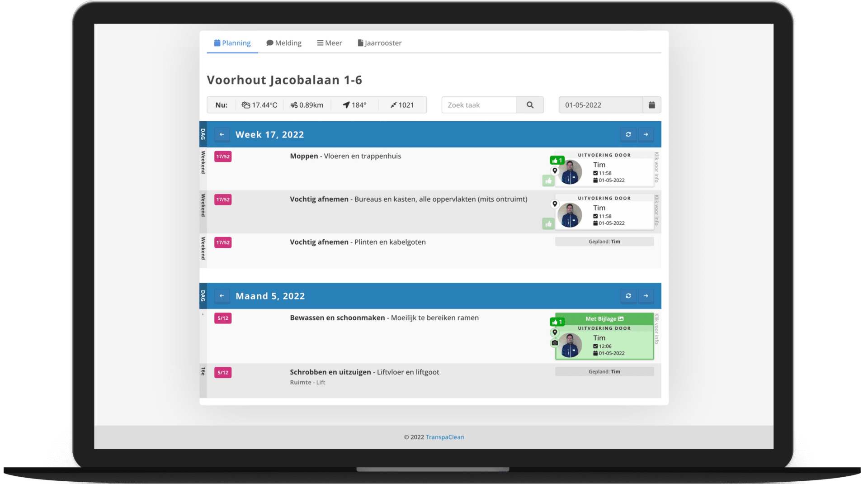Select the location pin on the Moppen task
The image size is (868, 484).
click(x=555, y=171)
